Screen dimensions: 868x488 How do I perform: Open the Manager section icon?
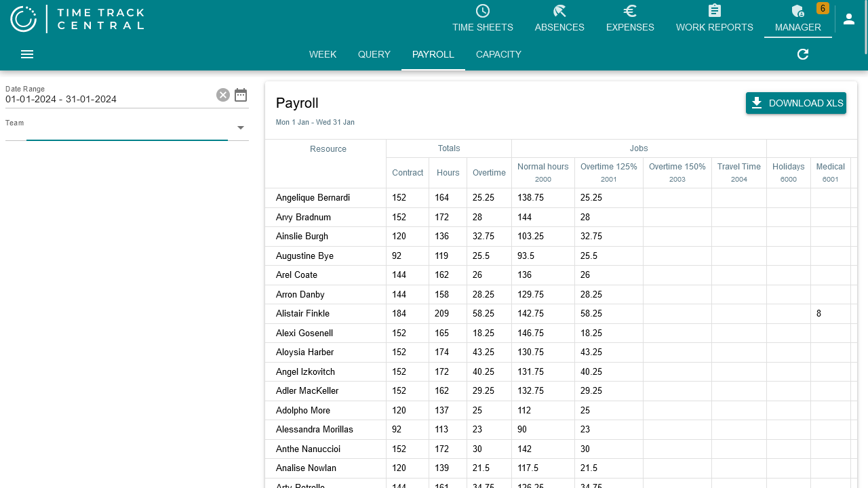click(797, 11)
